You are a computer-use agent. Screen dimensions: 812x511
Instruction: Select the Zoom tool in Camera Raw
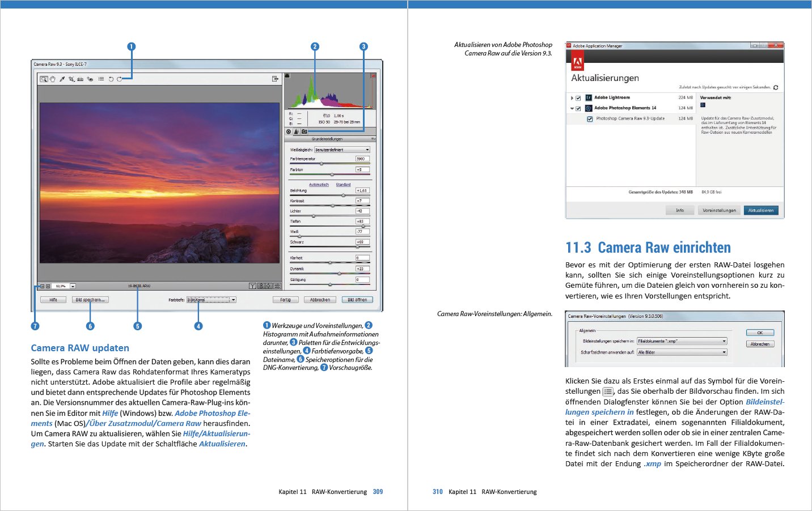click(x=44, y=79)
